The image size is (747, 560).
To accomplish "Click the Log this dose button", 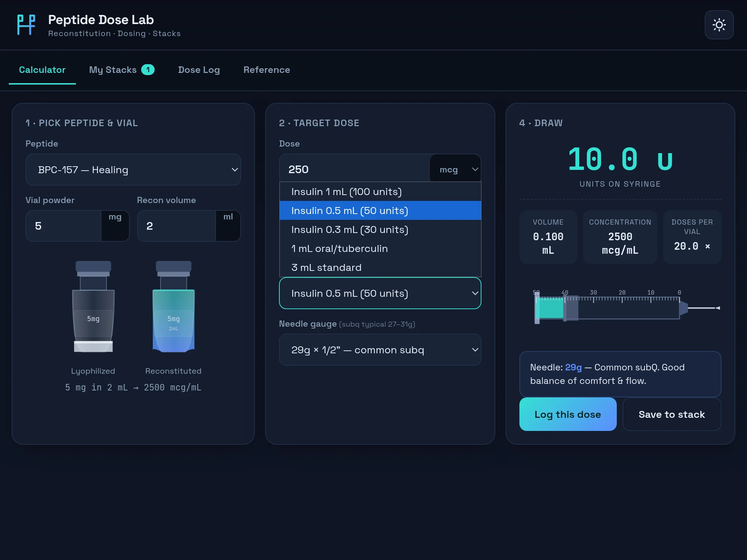I will (568, 414).
